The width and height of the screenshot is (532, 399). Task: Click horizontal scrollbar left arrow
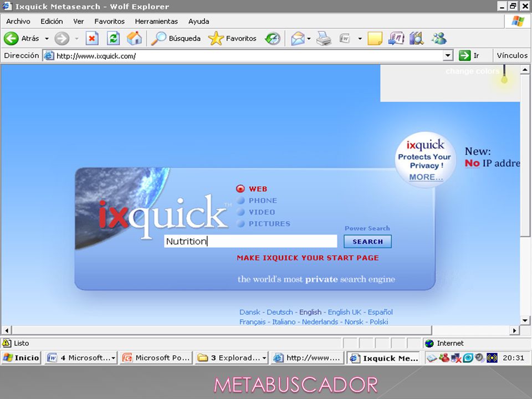pyautogui.click(x=7, y=330)
